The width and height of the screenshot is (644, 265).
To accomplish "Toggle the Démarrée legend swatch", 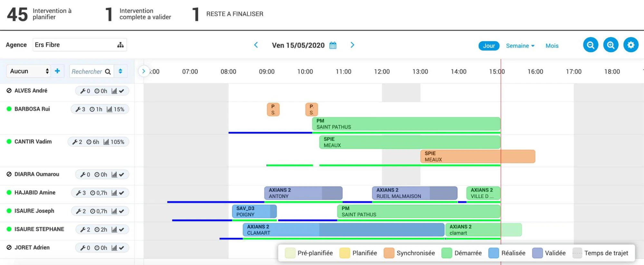I will [447, 253].
